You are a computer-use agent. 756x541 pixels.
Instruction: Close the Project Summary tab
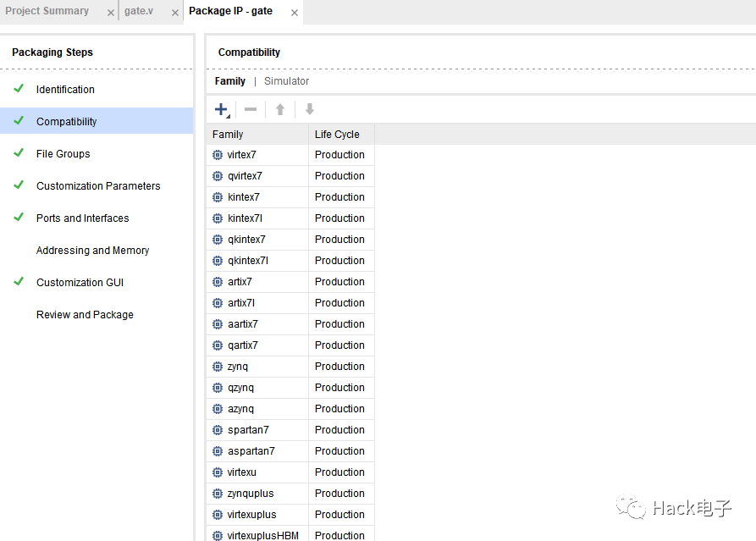click(110, 13)
